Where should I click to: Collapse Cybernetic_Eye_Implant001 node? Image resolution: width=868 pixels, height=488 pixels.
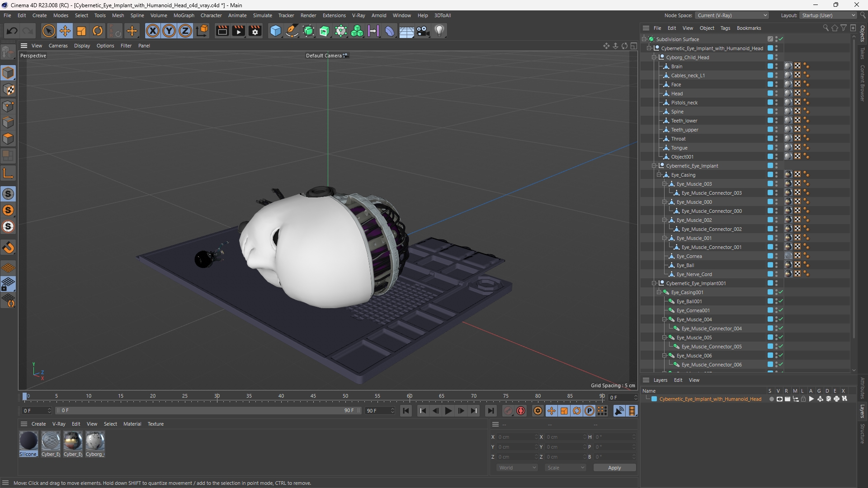point(654,283)
